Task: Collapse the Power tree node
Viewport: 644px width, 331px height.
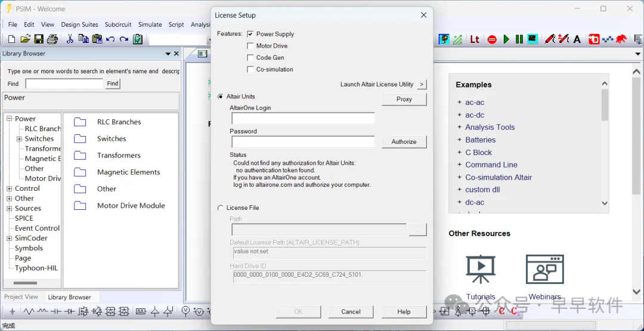Action: pyautogui.click(x=10, y=119)
